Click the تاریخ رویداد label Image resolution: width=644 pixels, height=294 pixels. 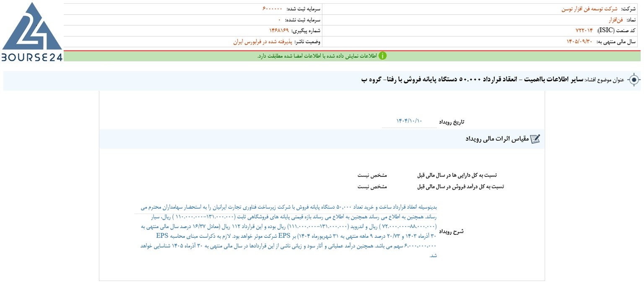tap(452, 122)
